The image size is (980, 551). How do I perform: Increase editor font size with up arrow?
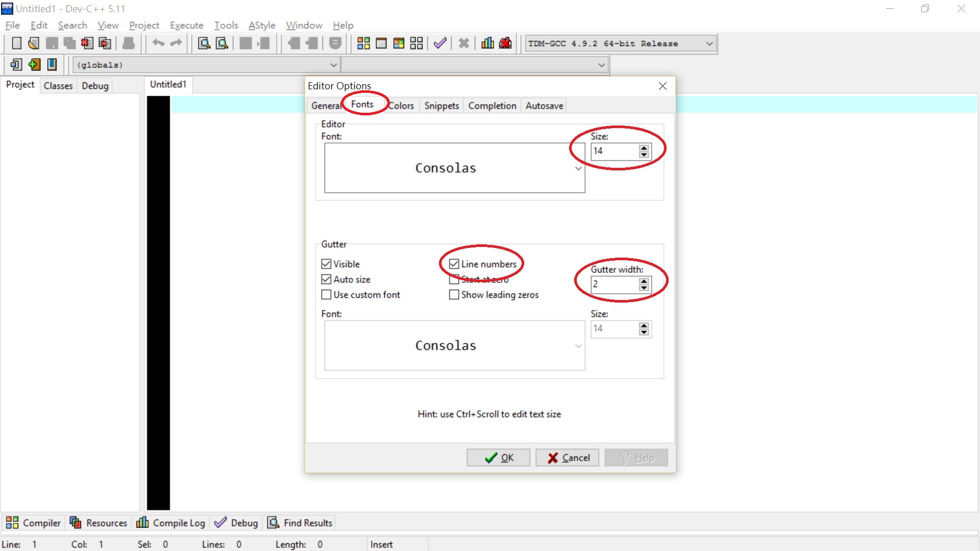[x=644, y=147]
